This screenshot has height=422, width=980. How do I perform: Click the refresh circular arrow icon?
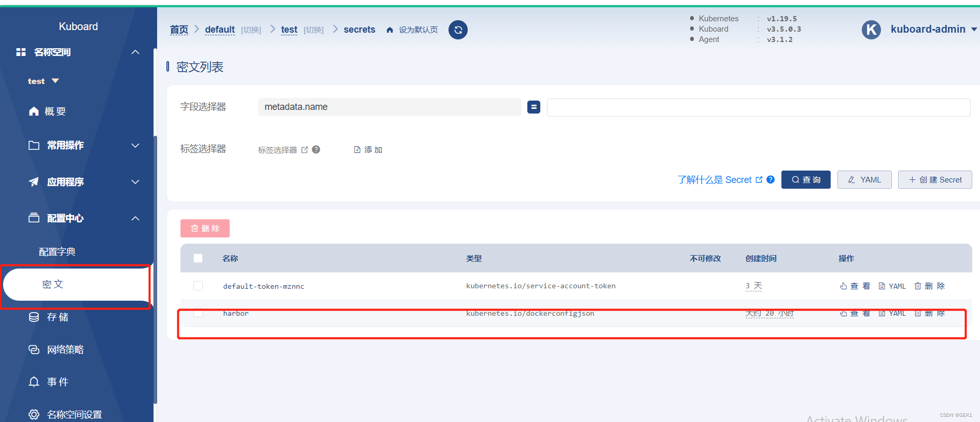click(458, 30)
